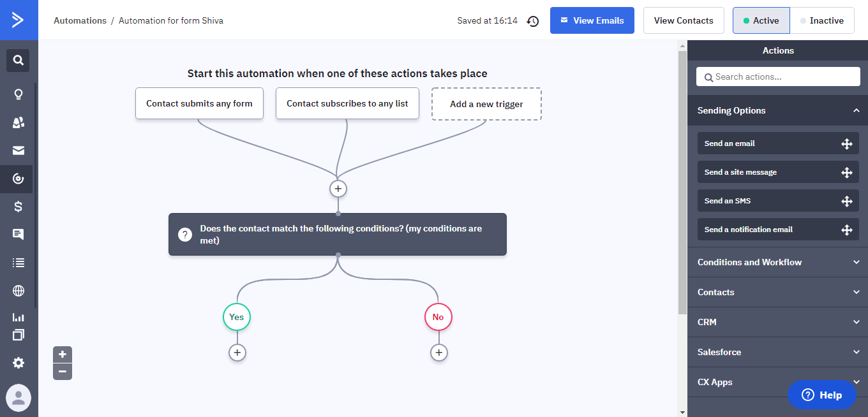Click the lightbulb ideas icon in the sidebar
This screenshot has height=417, width=868.
19,94
